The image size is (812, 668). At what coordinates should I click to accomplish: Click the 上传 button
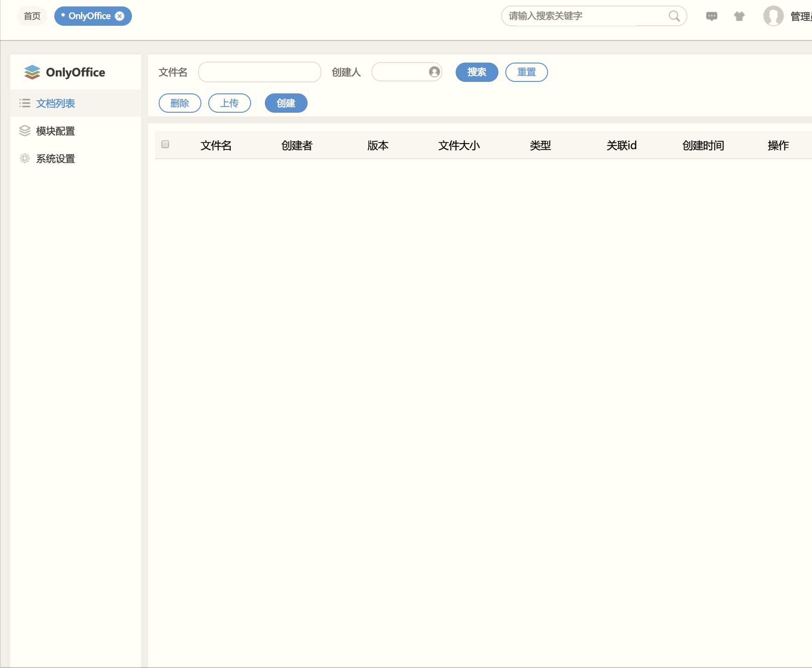pos(229,103)
